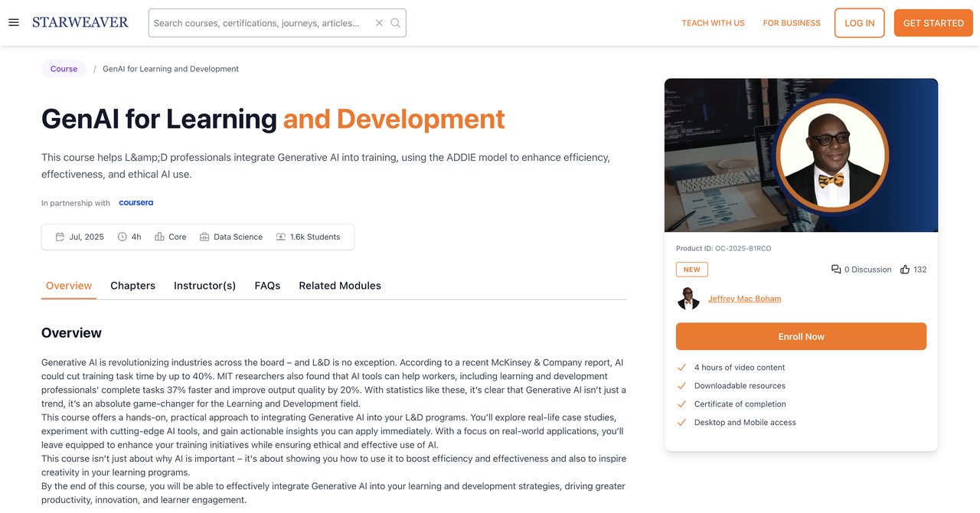Click Jeffrey Mac Boham's small avatar

[x=688, y=299]
